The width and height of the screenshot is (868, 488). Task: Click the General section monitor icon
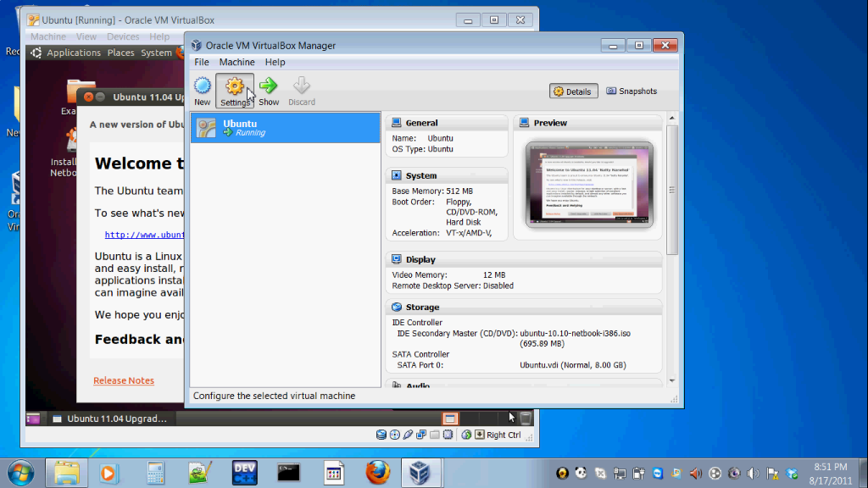pos(397,122)
